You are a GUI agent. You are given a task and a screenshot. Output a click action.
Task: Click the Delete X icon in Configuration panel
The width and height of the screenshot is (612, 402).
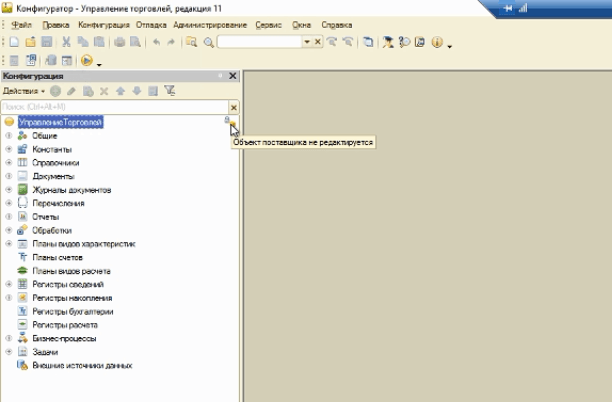(x=104, y=91)
